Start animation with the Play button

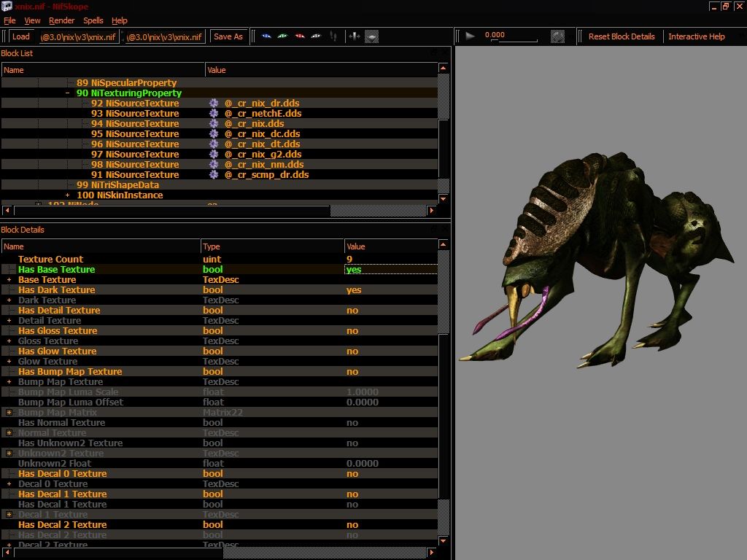[x=470, y=36]
